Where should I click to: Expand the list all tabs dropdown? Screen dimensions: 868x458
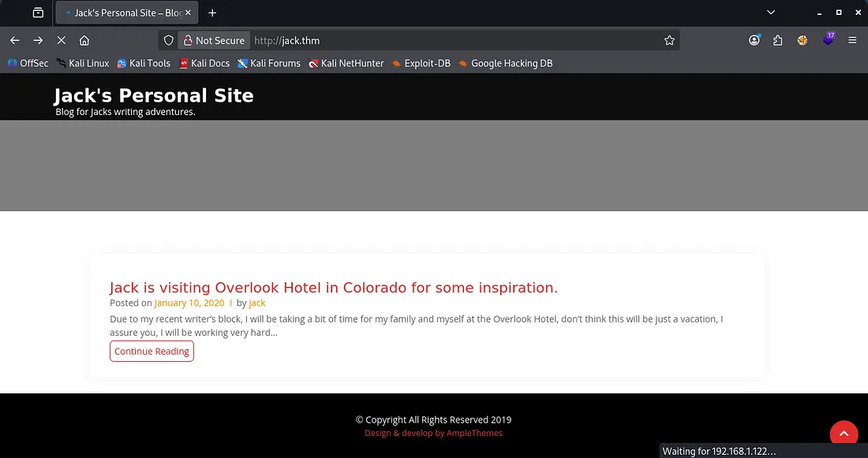coord(771,13)
